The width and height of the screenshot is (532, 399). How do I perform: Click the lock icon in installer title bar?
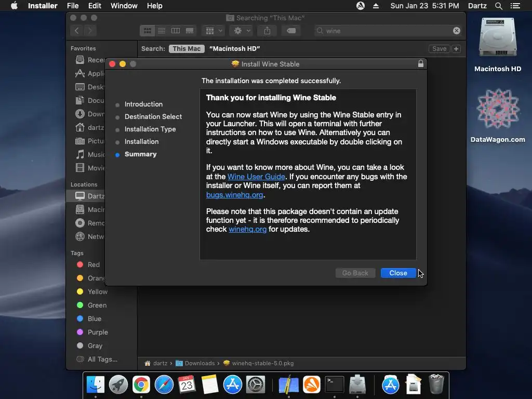click(421, 64)
